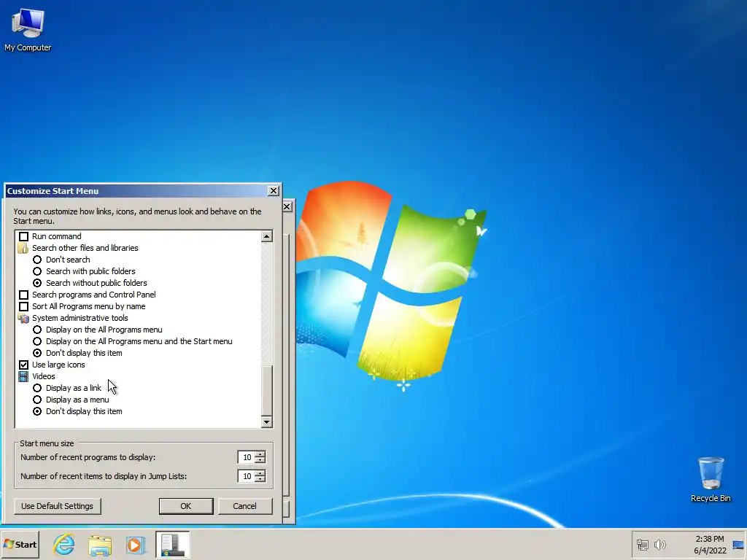The height and width of the screenshot is (560, 747).
Task: Click the list scrollbar down arrow
Action: click(267, 422)
